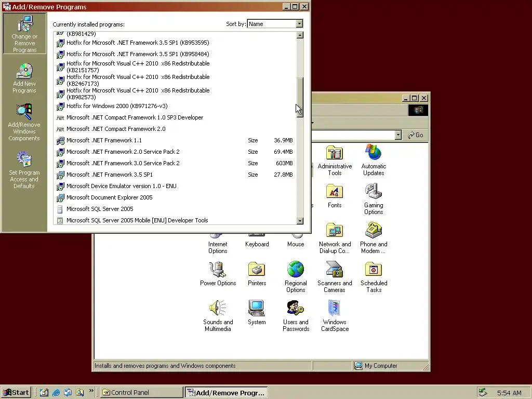The image size is (532, 399).
Task: Click the 5:54 AM taskbar clock
Action: 509,393
